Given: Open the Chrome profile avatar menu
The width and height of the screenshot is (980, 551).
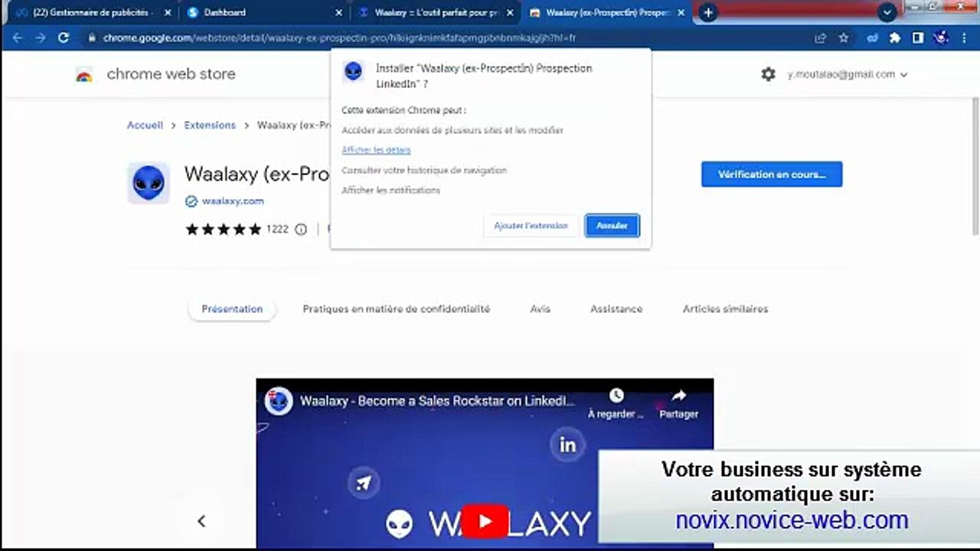Looking at the screenshot, I should point(942,37).
